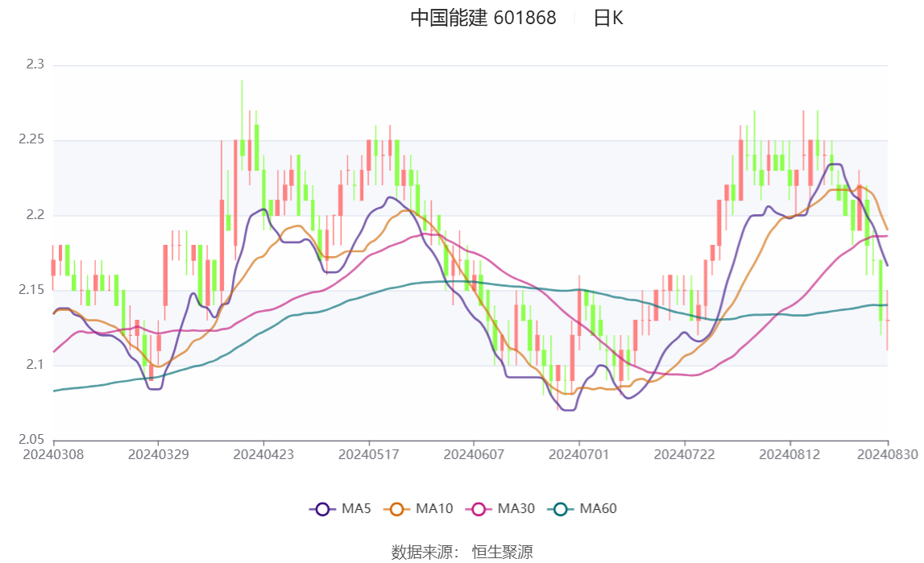Toggle the MA10 legend series
Screen dimensions: 924x563
coord(418,509)
